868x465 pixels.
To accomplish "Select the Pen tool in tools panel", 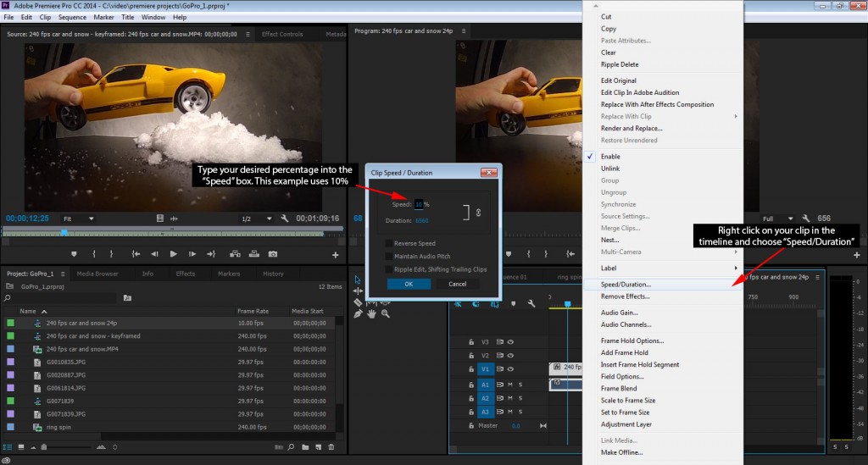I will 358,313.
